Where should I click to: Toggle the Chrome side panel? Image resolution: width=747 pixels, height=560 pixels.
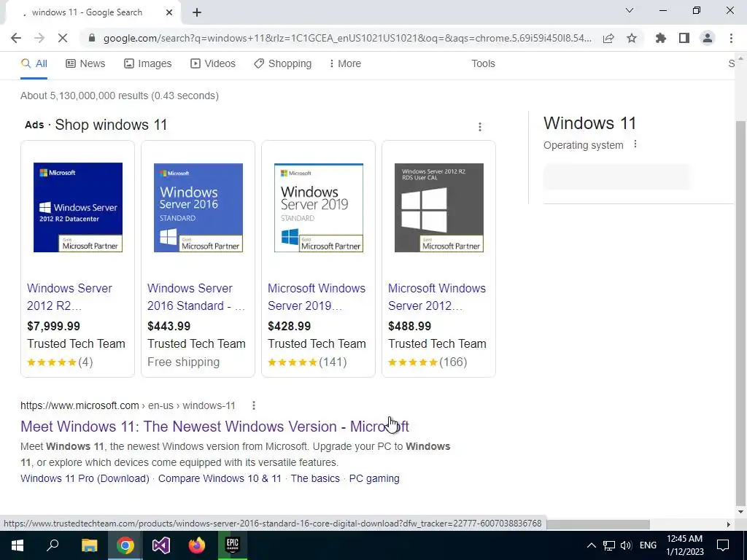[684, 38]
